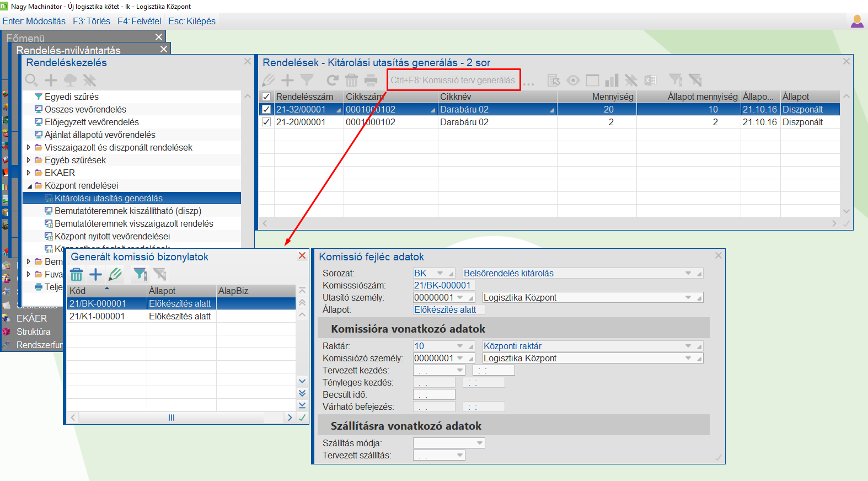Click the pin icon in the Rendeléskezelés toolbar
Screen dimensions: 868x481
pos(89,81)
